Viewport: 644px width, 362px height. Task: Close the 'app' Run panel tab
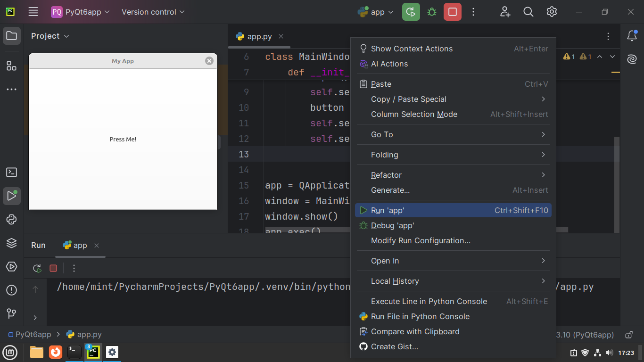click(x=97, y=246)
